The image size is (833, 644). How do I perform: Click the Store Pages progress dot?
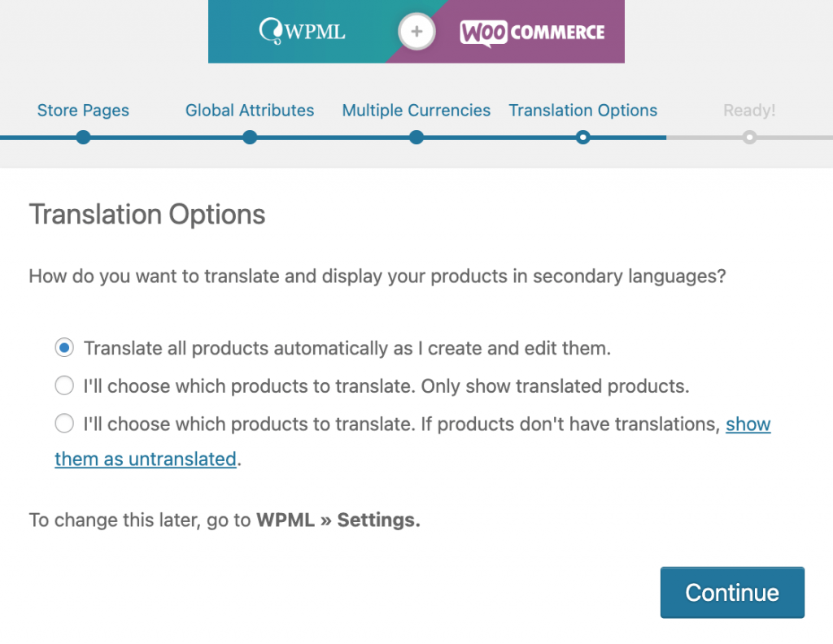[83, 137]
